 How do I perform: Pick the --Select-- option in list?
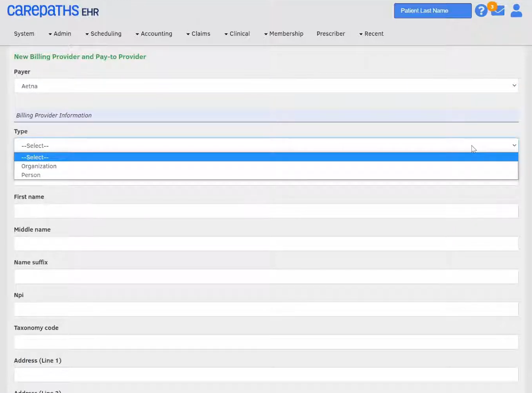pos(35,157)
